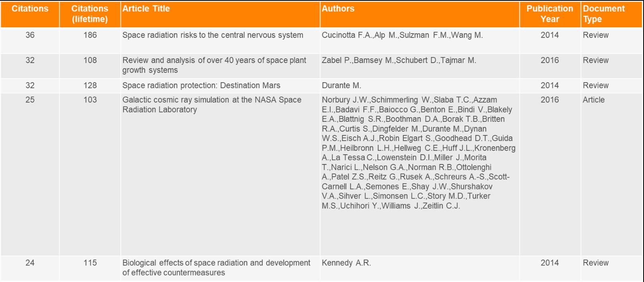Click the Citations (lifetime) column header
This screenshot has height=282, width=644.
tap(90, 14)
